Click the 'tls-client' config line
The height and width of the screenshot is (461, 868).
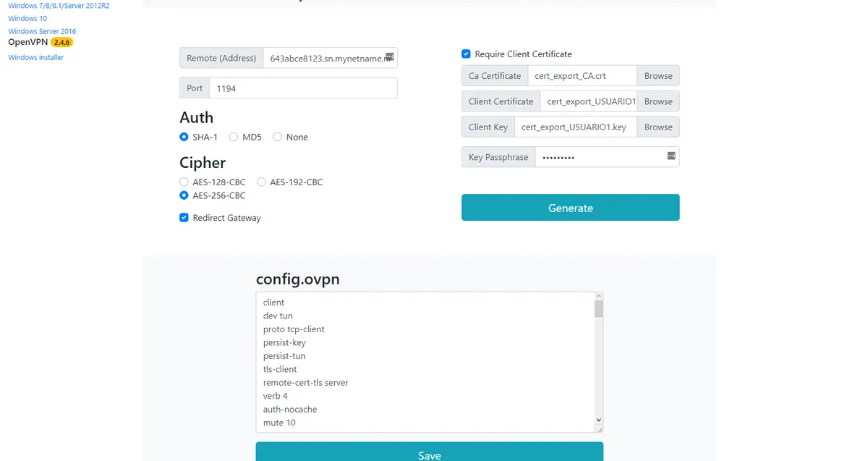[x=280, y=370]
